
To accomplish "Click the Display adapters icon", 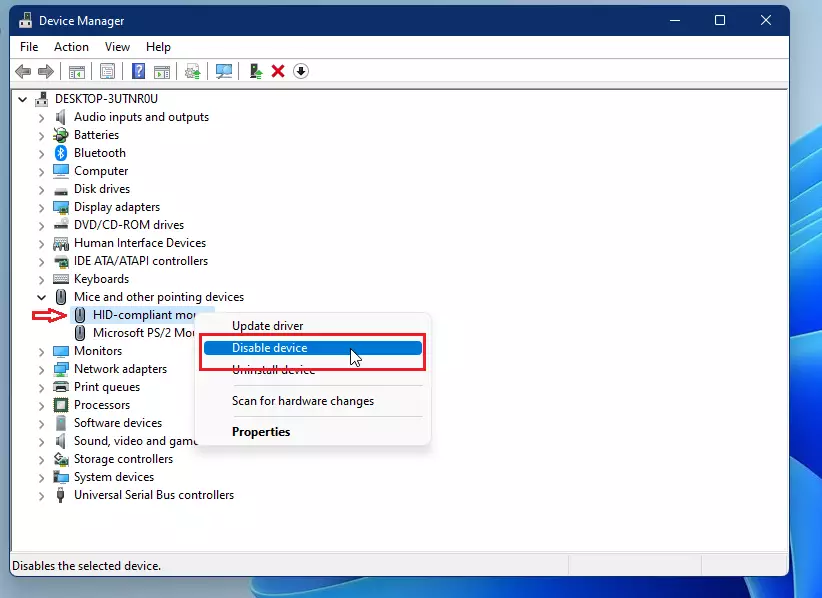I will pyautogui.click(x=61, y=207).
